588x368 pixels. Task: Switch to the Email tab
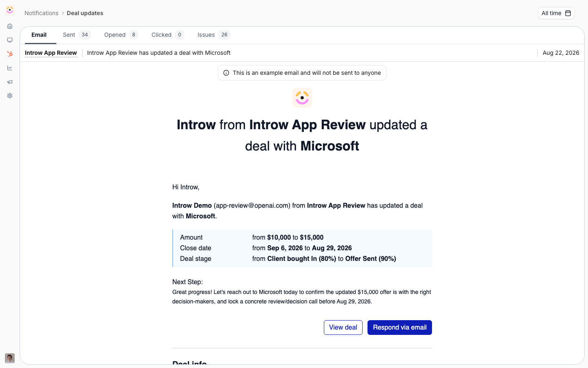coord(39,35)
